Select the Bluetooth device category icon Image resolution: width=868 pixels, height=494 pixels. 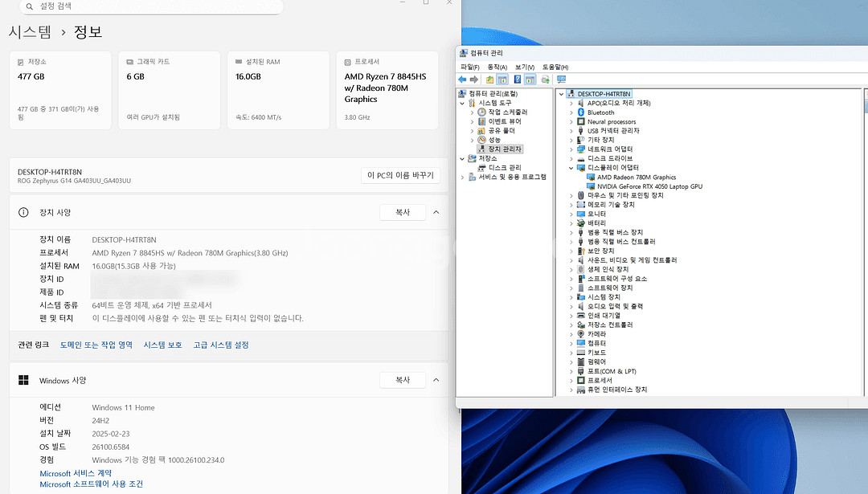pos(581,112)
